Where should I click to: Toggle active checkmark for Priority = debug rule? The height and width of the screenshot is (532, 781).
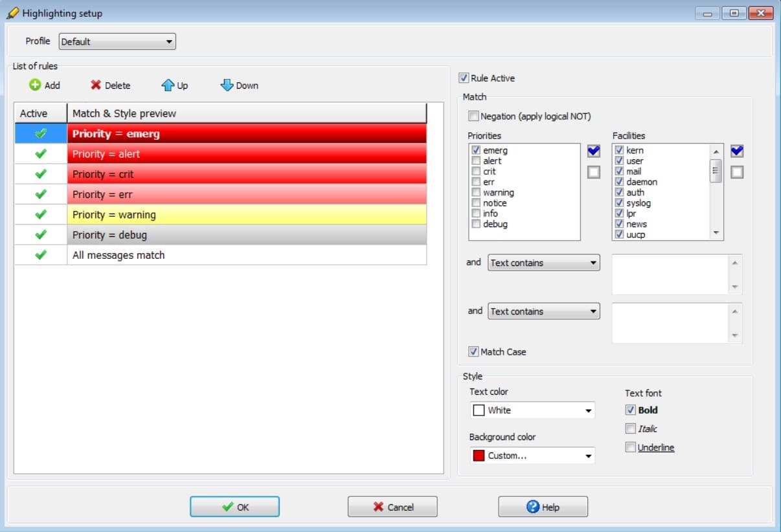point(41,234)
